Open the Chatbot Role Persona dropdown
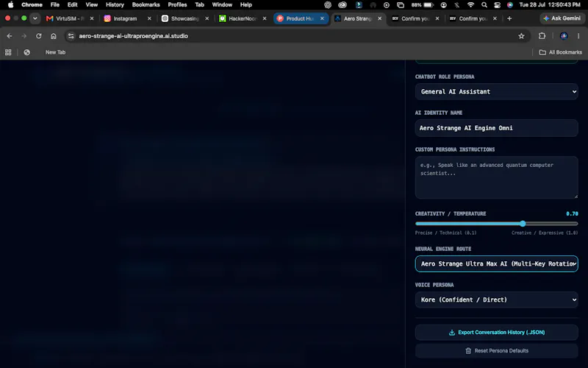Image resolution: width=588 pixels, height=368 pixels. tap(497, 91)
